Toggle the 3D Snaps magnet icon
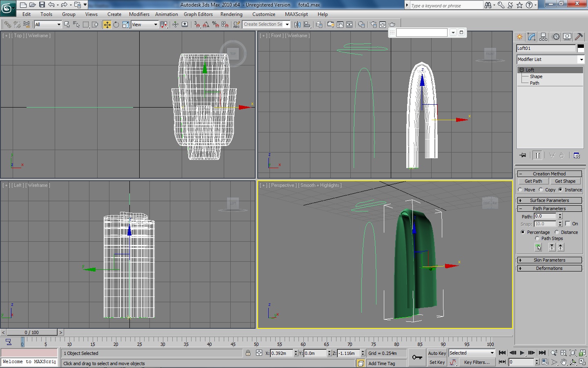This screenshot has width=588, height=368. [197, 25]
